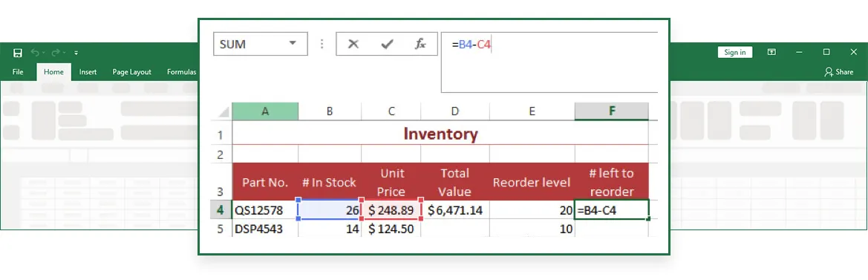Click the Undo arrow icon
This screenshot has height=280, width=868.
(36, 53)
